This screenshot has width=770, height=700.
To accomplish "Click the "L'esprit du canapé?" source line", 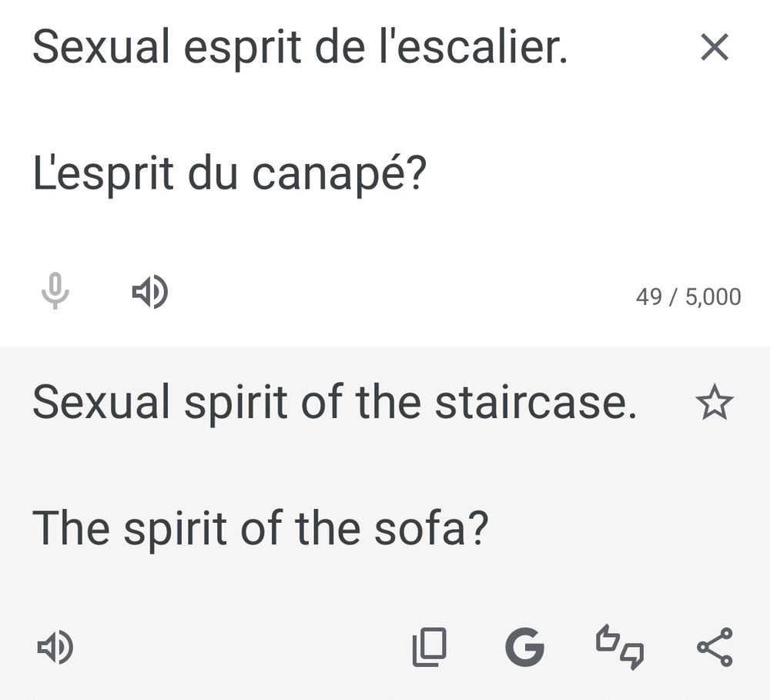I will click(x=229, y=174).
